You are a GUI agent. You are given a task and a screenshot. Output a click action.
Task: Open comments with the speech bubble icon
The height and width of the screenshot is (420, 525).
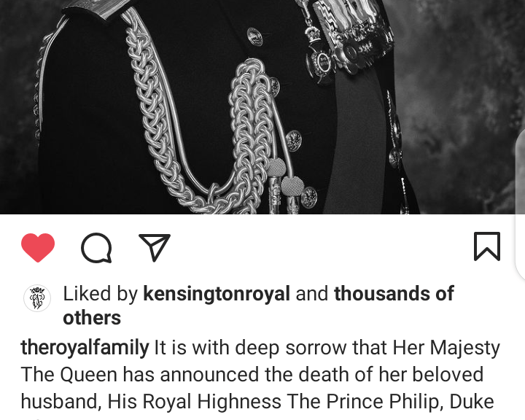[x=96, y=247]
